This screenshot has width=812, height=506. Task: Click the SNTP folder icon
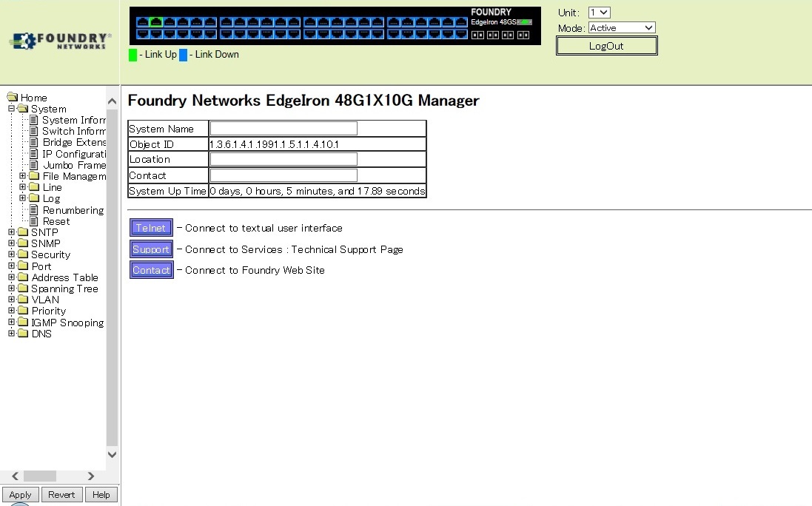tap(23, 232)
